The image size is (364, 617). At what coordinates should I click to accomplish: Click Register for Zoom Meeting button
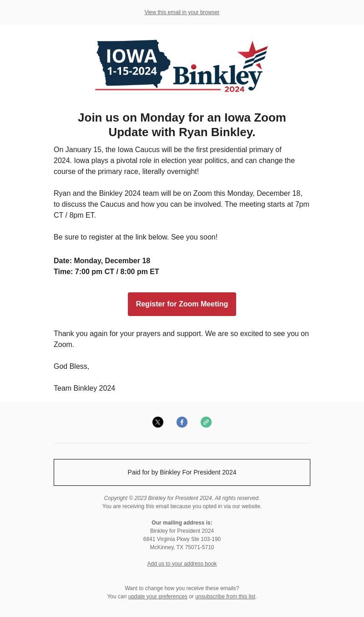182,304
